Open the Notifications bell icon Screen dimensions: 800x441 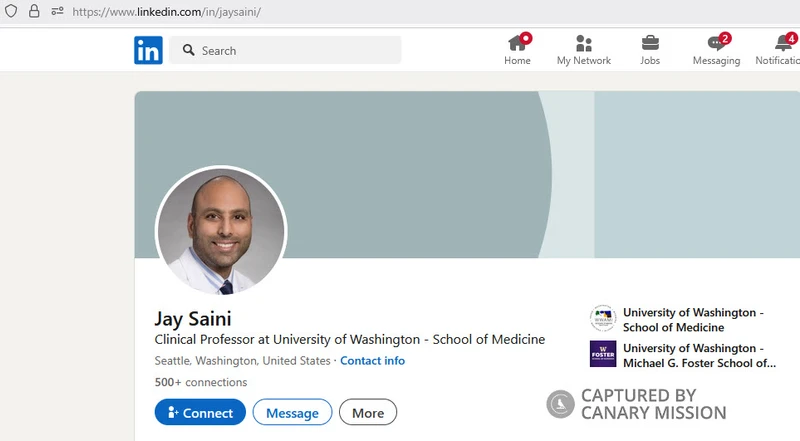(x=783, y=43)
